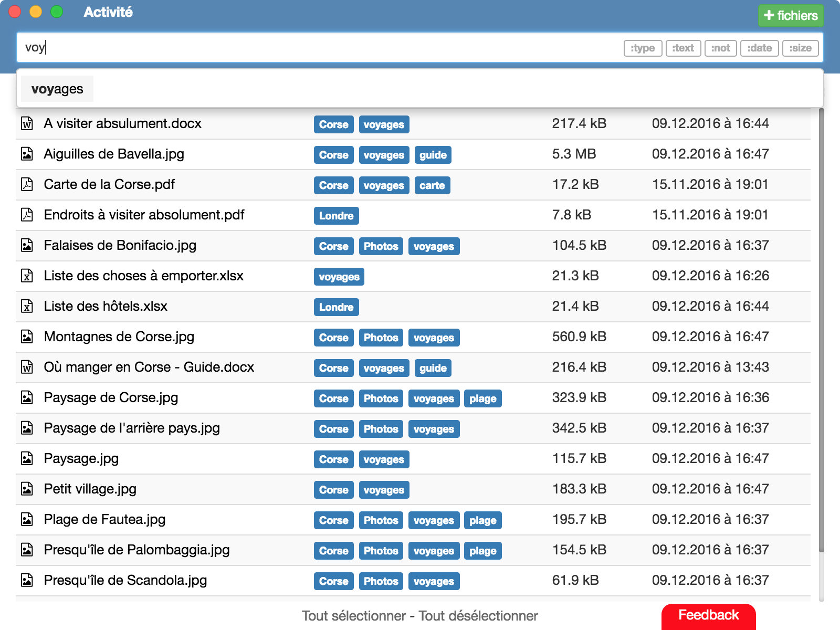
Task: Click the PDF icon for Endroits à visiter absolument.pdf
Action: tap(27, 215)
